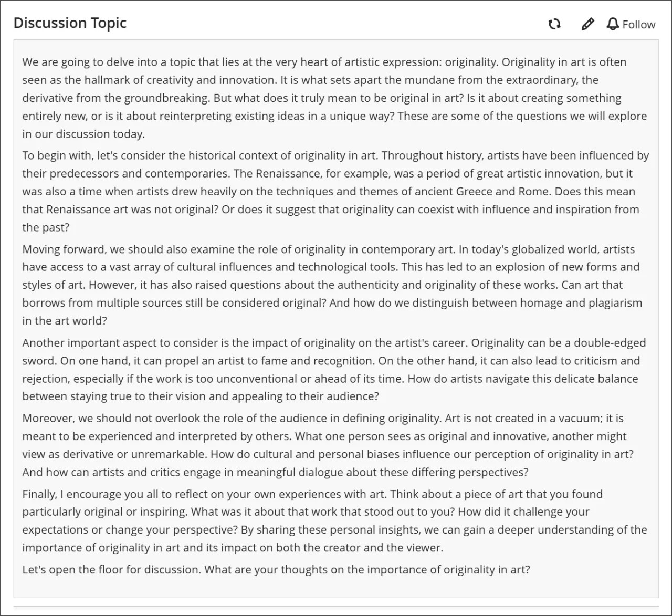Select the pencil icon to edit the topic

(587, 24)
